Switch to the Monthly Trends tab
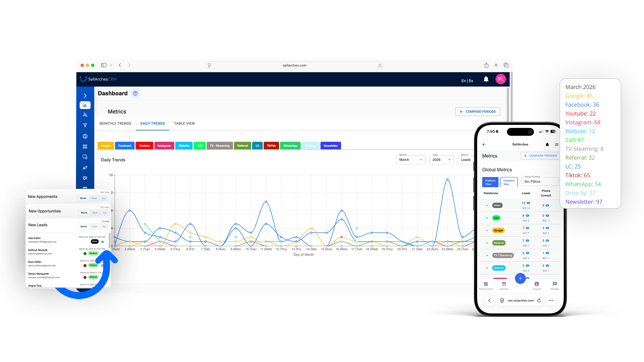This screenshot has width=644, height=362. click(115, 123)
